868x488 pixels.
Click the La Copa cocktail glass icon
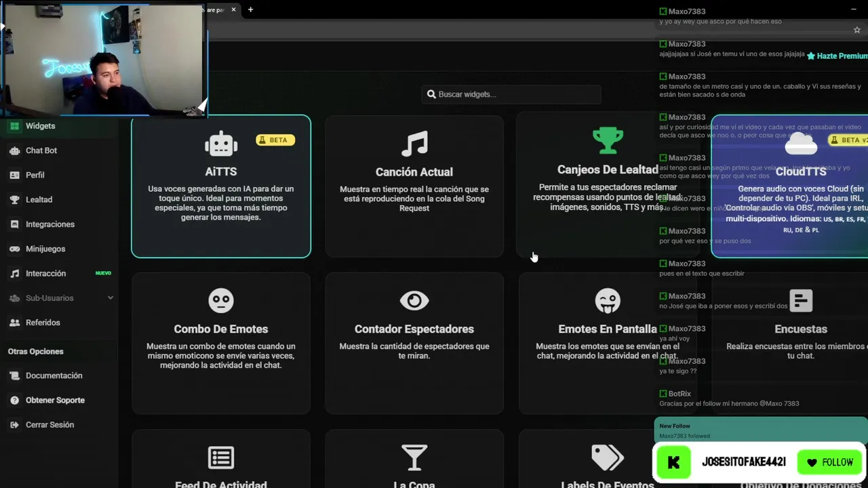point(414,457)
